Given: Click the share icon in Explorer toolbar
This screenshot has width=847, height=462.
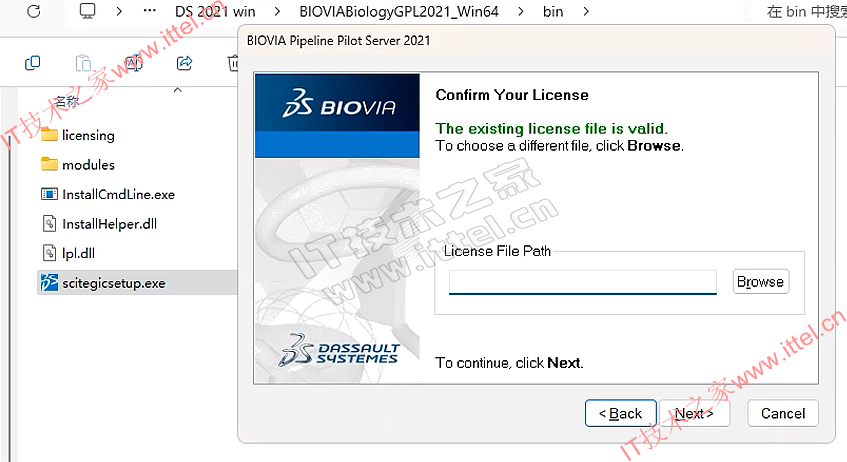Looking at the screenshot, I should pos(184,63).
